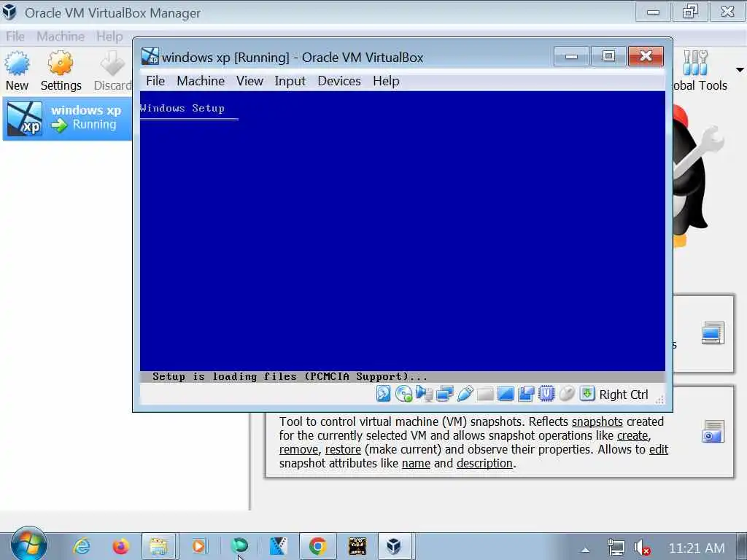Click the 'Setup is loading files' status line
The height and width of the screenshot is (560, 747).
point(290,376)
